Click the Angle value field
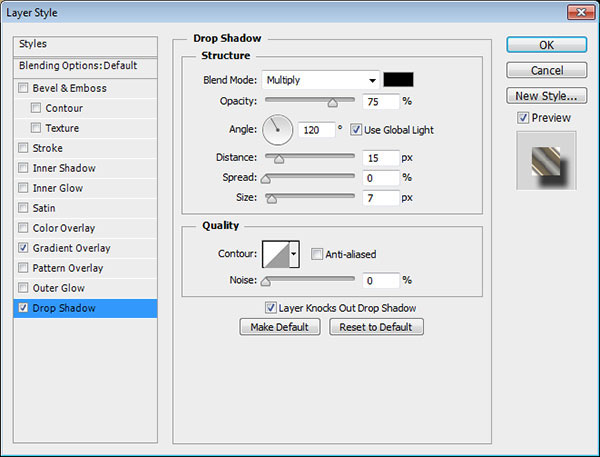The height and width of the screenshot is (457, 600). 316,130
